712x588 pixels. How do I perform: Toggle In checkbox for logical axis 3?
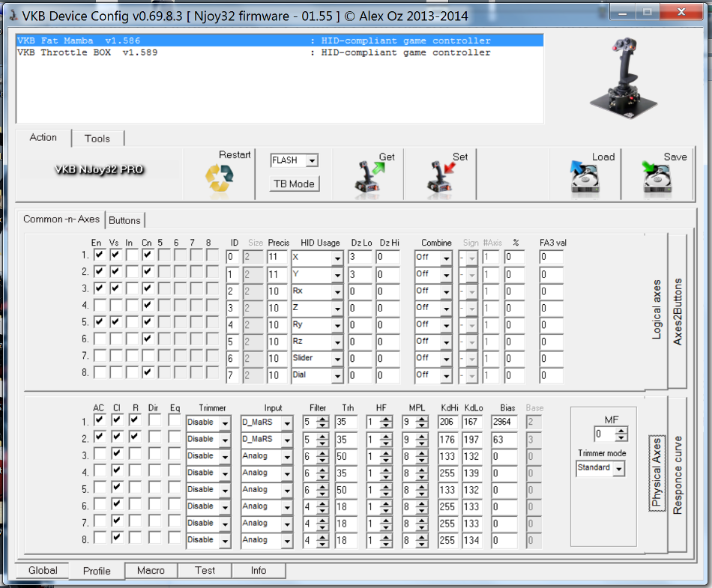coord(132,288)
